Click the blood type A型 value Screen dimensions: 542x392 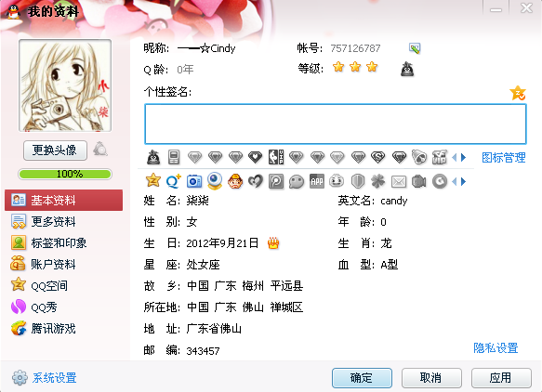390,265
